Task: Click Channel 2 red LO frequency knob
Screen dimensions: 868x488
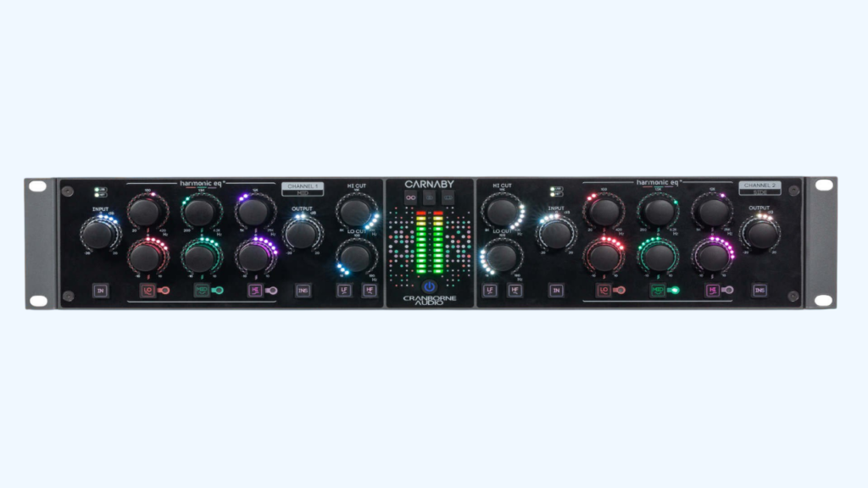Action: pyautogui.click(x=604, y=211)
